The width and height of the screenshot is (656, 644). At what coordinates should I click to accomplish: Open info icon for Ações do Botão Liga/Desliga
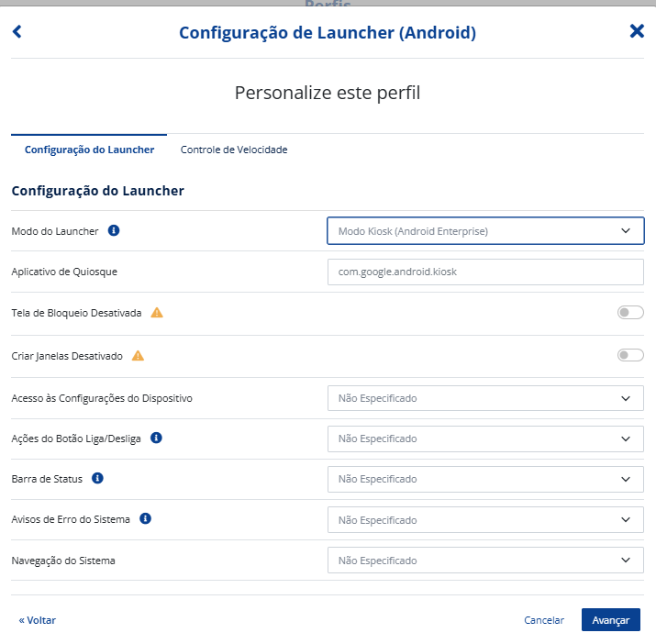(156, 439)
